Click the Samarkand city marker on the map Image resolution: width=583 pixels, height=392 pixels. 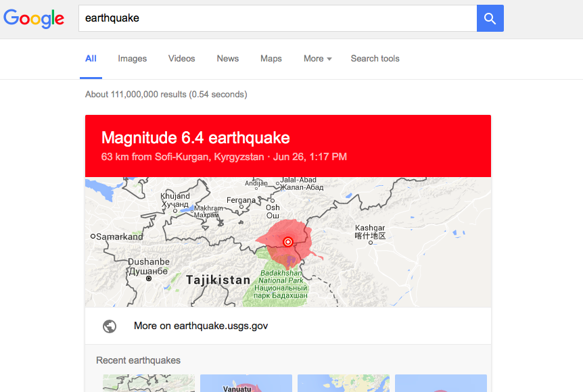93,237
